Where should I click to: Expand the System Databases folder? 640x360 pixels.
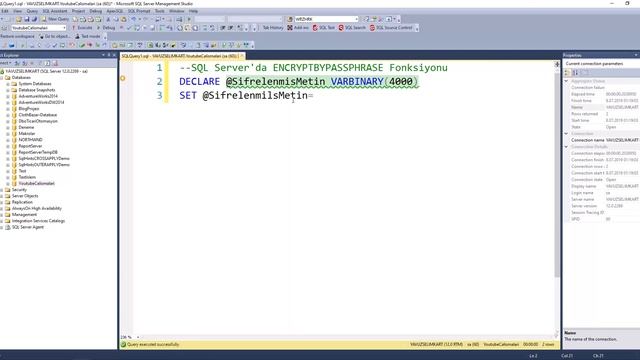tap(8, 84)
